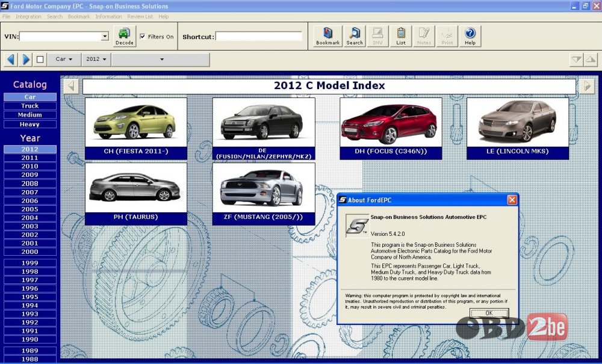Choose year 2008 from the list
This screenshot has width=602, height=364.
[30, 184]
